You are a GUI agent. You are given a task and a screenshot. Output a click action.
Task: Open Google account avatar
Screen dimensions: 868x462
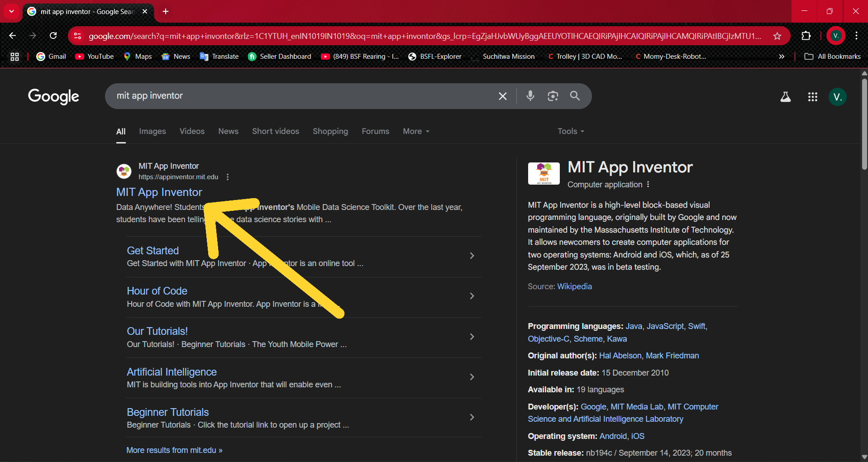837,97
